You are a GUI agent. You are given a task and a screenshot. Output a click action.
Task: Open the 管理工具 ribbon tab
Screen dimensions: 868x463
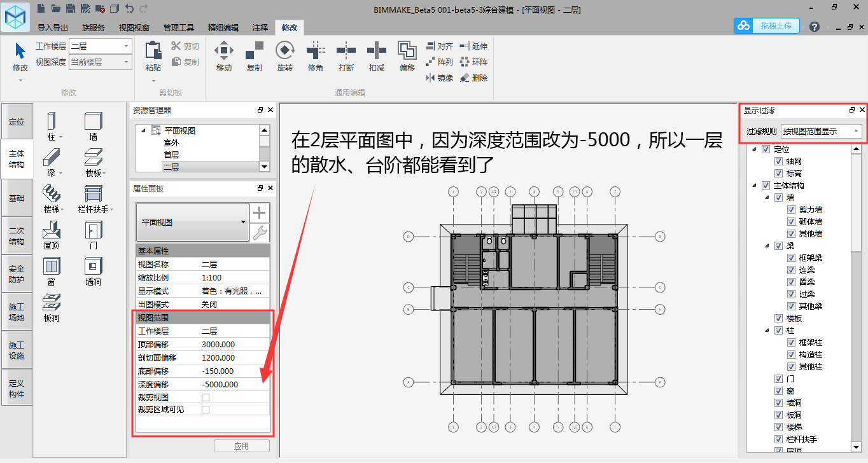pyautogui.click(x=179, y=28)
